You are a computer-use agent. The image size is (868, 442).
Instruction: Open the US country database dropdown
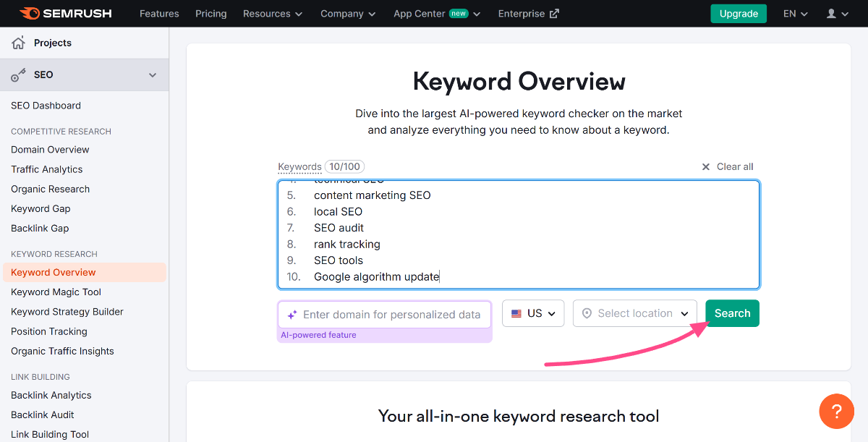pyautogui.click(x=533, y=313)
